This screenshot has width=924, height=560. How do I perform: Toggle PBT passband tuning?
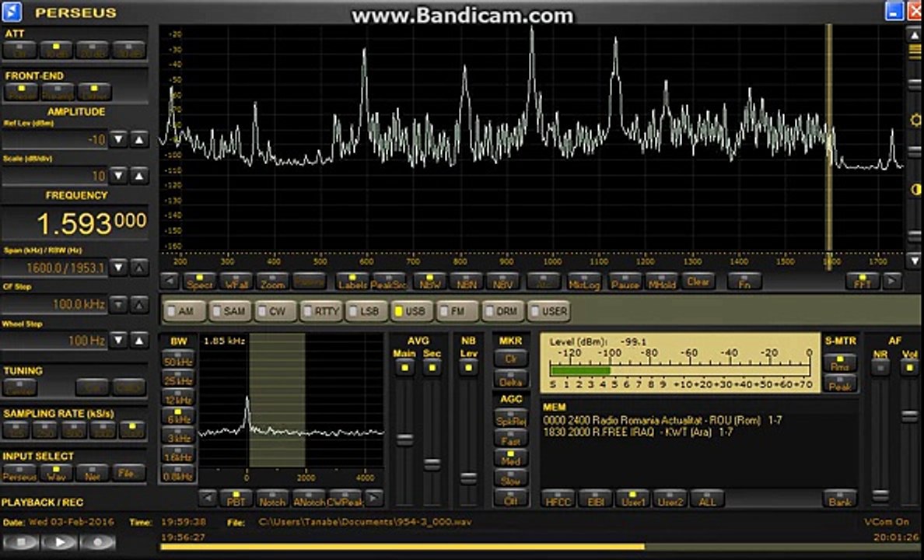point(236,499)
